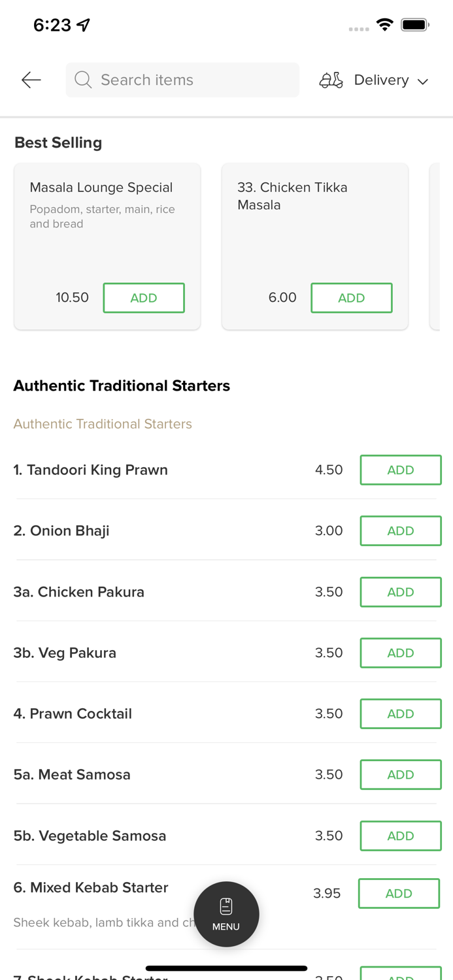The image size is (453, 980).
Task: Add Meat Samosa to basket
Action: point(400,774)
